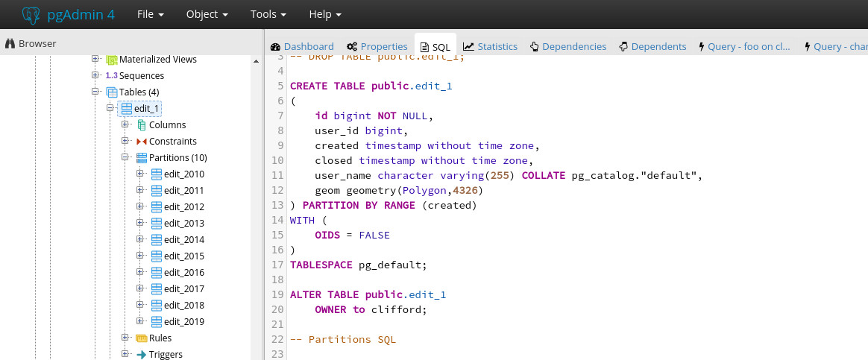
Task: Click 'TABLESPACE pg_default;' on line 17
Action: (x=359, y=265)
